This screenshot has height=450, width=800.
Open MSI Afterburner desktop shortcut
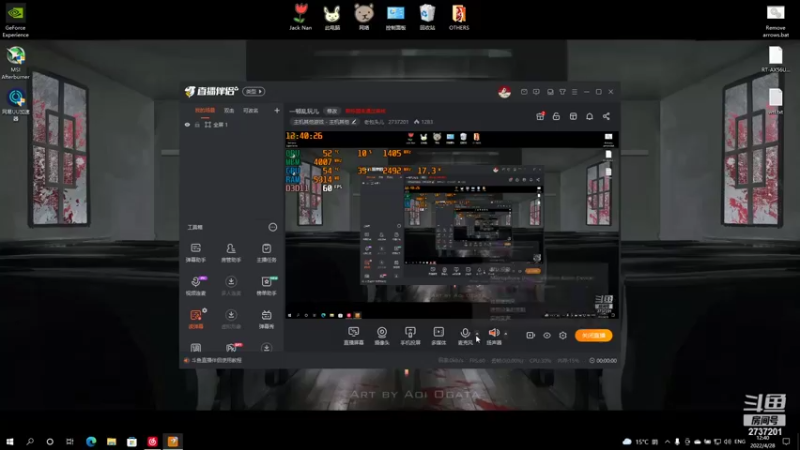click(x=15, y=63)
